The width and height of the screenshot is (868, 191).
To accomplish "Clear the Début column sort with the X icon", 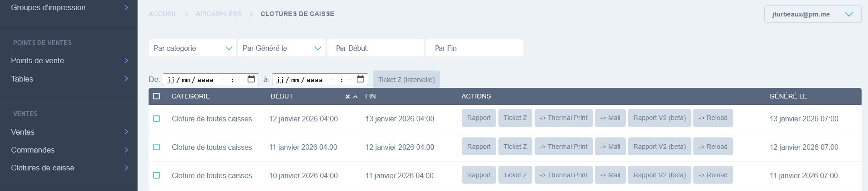I will pyautogui.click(x=348, y=97).
